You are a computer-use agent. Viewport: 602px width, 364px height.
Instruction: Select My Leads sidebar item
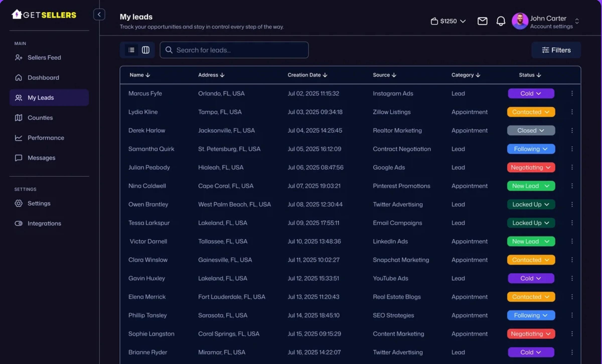click(x=49, y=98)
